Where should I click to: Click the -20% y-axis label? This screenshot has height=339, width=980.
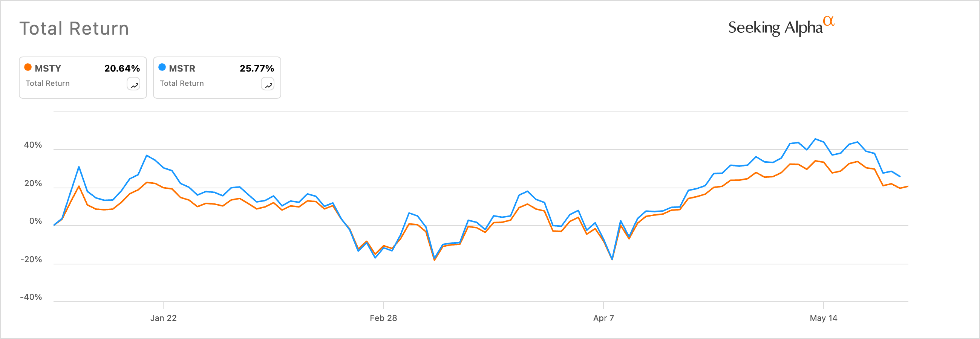pos(31,260)
